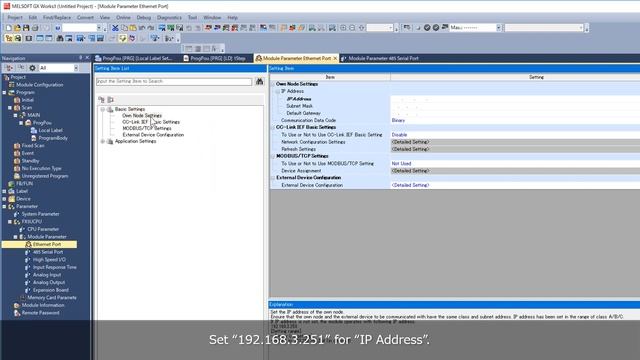640x360 pixels.
Task: Click the Open project folder icon
Action: [x=17, y=28]
